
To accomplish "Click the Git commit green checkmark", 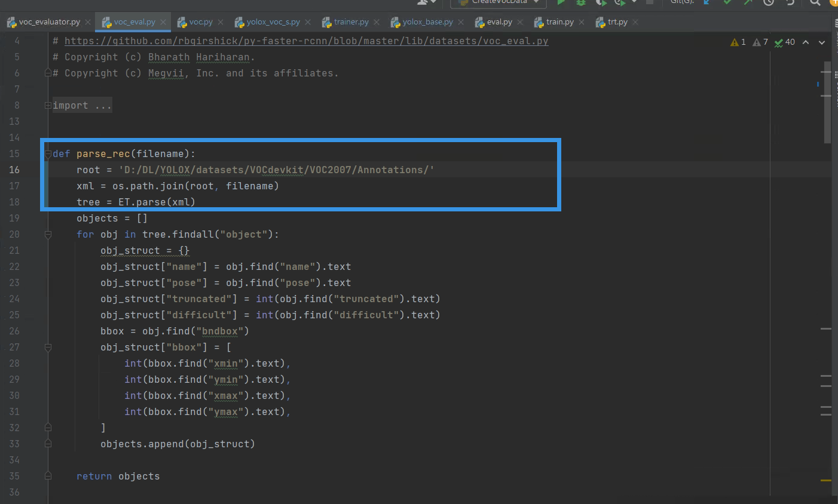I will [x=727, y=2].
